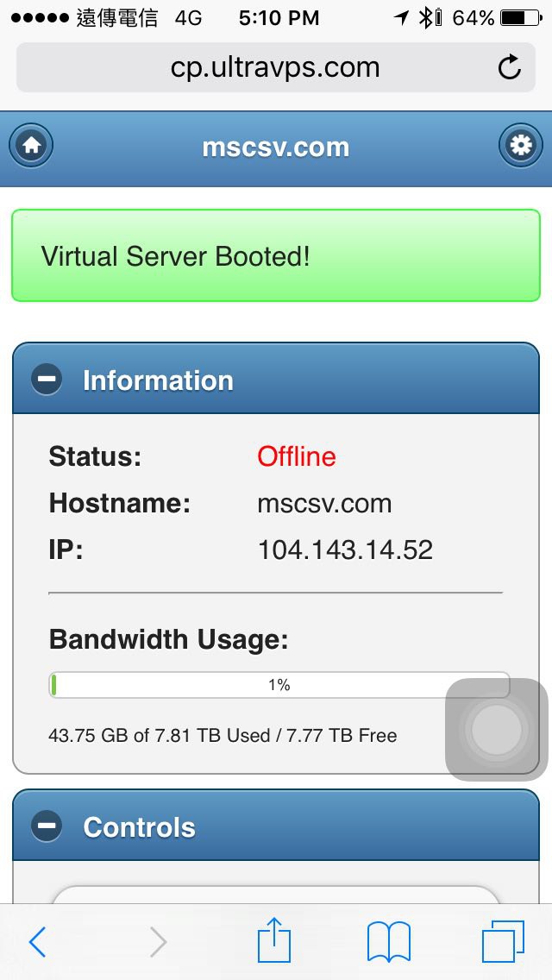552x980 pixels.
Task: Reload the page with refresh icon
Action: click(x=510, y=67)
